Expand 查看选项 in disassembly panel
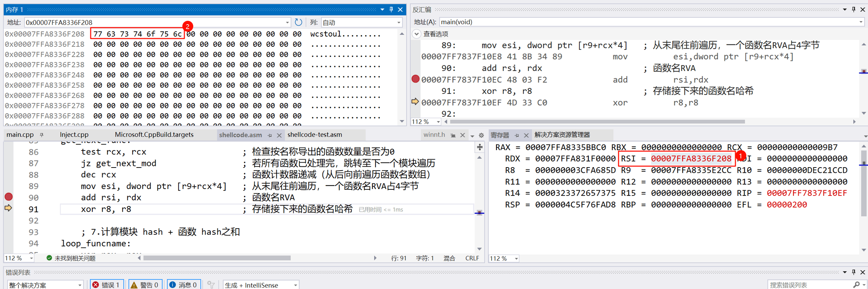 (x=417, y=34)
